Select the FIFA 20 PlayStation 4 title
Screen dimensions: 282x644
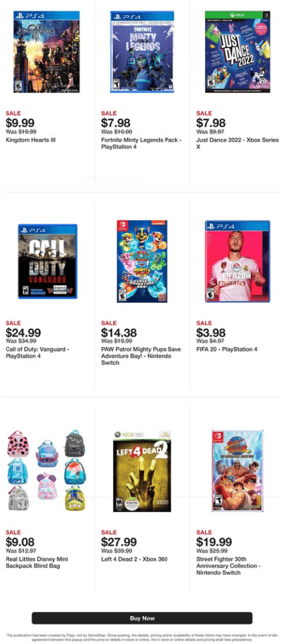[227, 350]
